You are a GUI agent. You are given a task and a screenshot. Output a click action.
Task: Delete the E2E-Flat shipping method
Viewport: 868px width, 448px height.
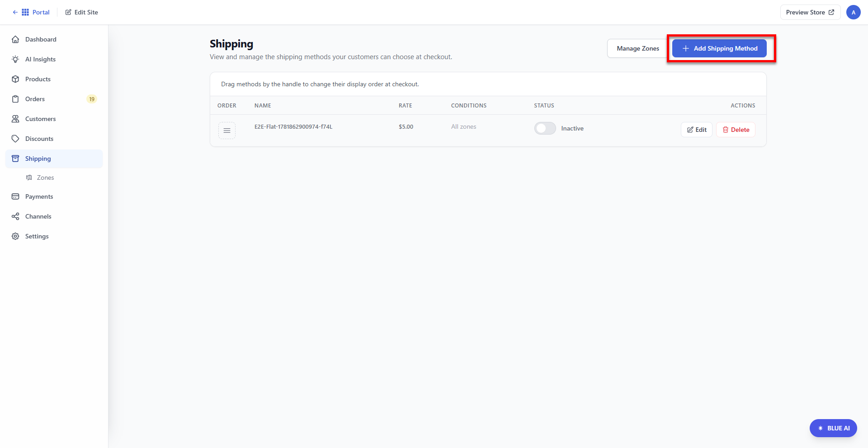click(x=736, y=130)
